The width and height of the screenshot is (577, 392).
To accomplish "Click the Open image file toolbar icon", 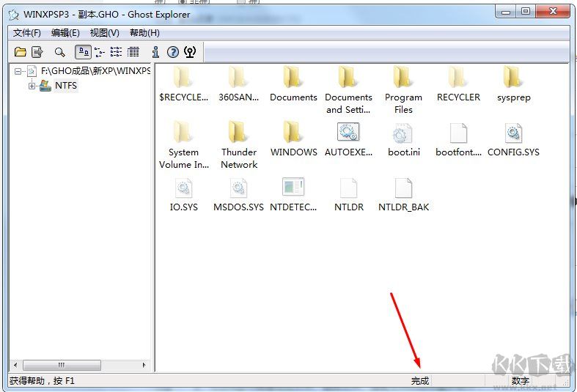I will tap(21, 52).
